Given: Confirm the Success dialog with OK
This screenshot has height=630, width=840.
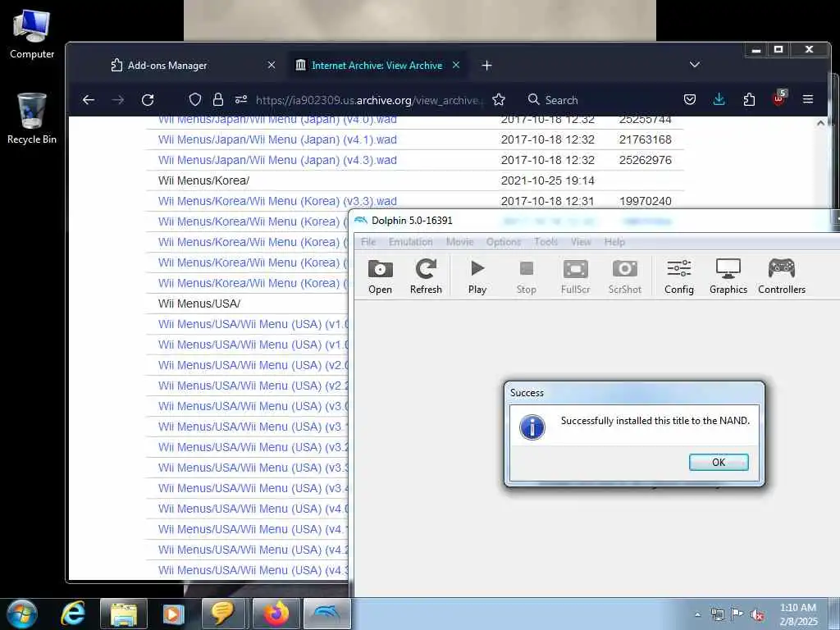Looking at the screenshot, I should 719,463.
